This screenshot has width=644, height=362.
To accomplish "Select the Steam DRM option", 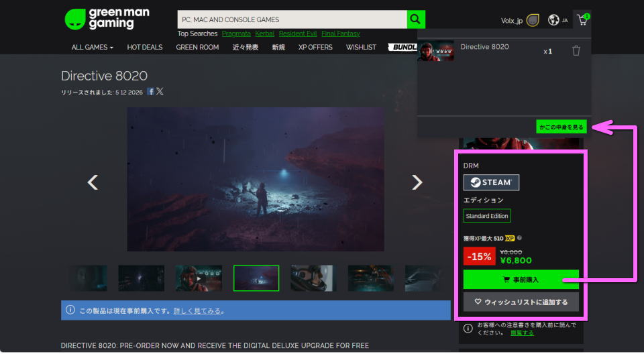I will pyautogui.click(x=491, y=182).
